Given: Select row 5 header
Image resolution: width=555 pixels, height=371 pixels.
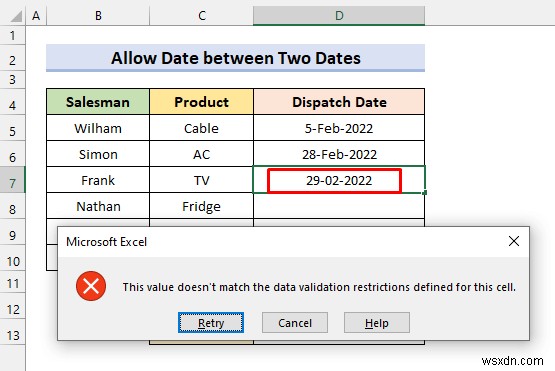Looking at the screenshot, I should pos(12,128).
